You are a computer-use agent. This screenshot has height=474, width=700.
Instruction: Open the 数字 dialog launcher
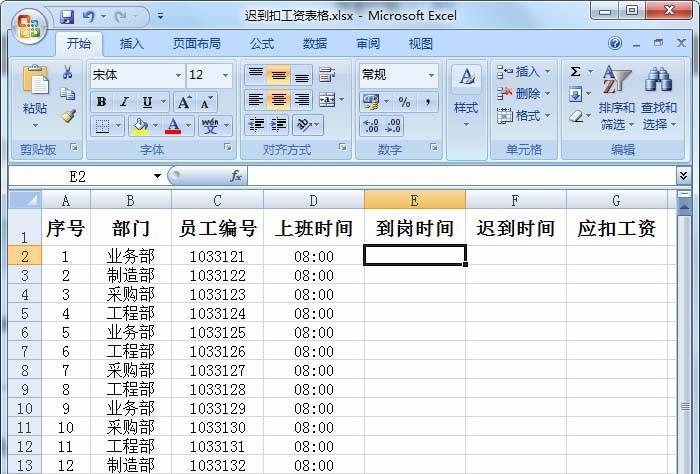pyautogui.click(x=433, y=147)
